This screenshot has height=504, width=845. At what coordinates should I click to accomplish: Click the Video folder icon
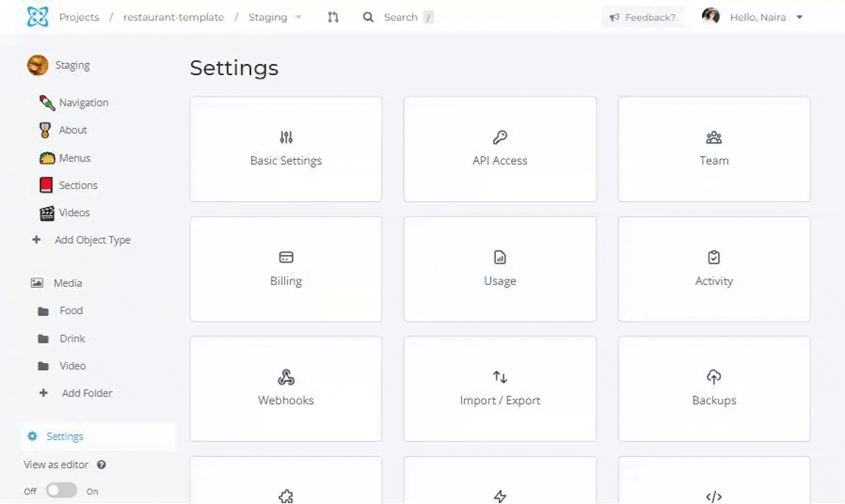(x=43, y=366)
